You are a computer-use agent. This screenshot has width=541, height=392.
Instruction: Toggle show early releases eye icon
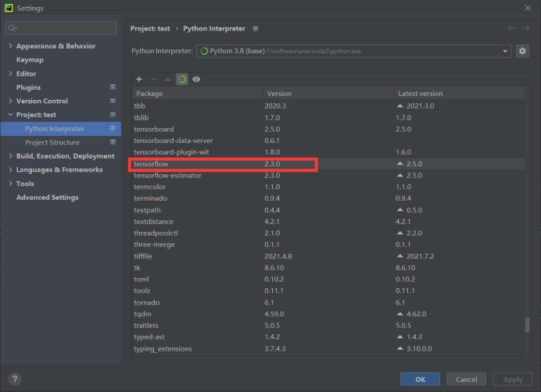tap(196, 80)
